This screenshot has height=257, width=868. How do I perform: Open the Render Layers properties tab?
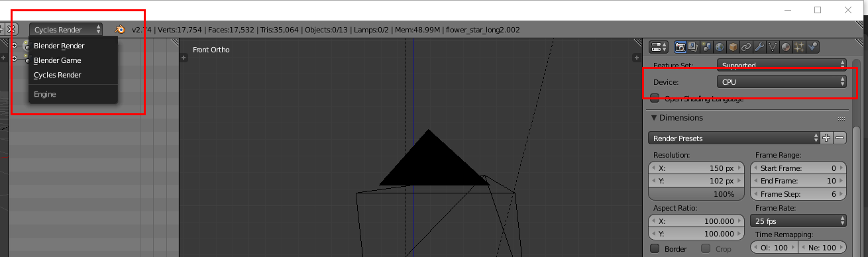[693, 47]
